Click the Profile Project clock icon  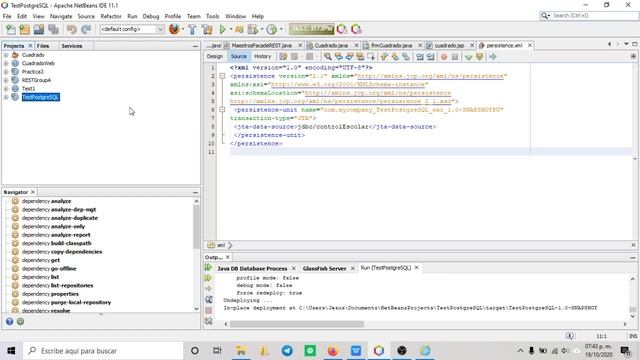click(271, 29)
